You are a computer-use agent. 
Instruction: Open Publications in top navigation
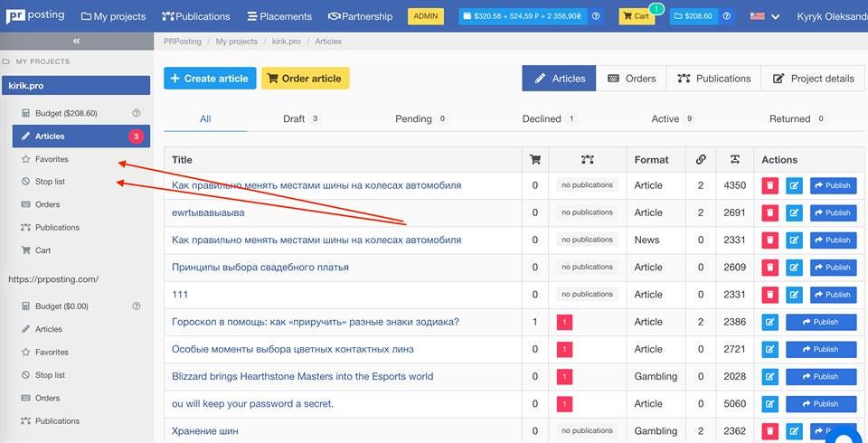point(196,16)
